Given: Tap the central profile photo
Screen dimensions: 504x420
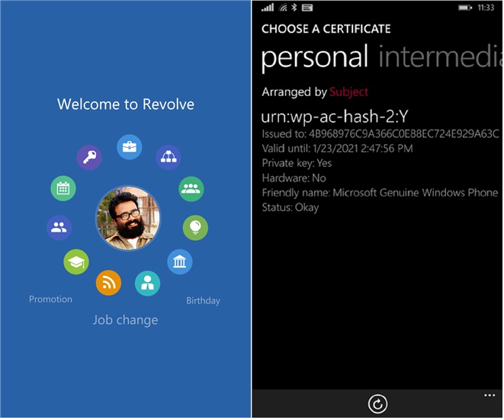Looking at the screenshot, I should pyautogui.click(x=128, y=218).
